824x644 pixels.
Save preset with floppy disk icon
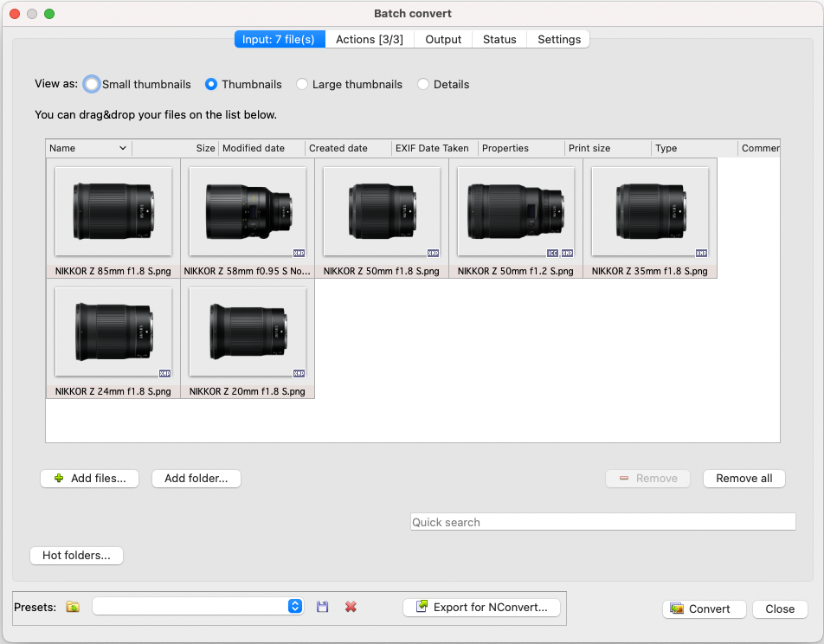323,607
